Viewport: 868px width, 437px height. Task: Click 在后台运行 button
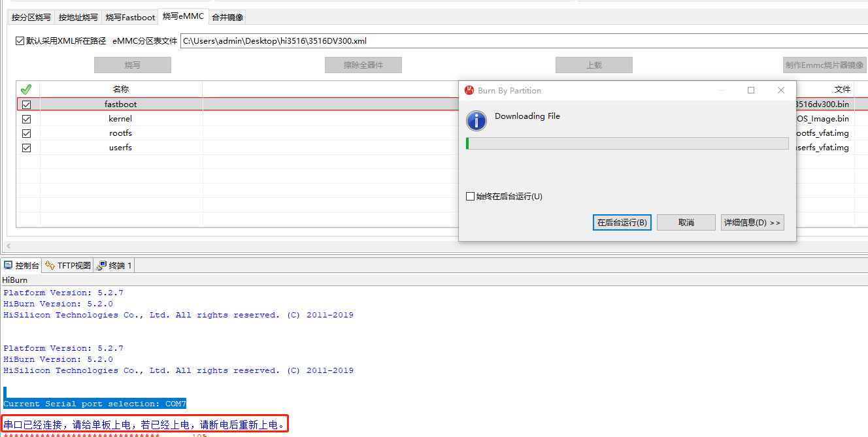(x=622, y=223)
